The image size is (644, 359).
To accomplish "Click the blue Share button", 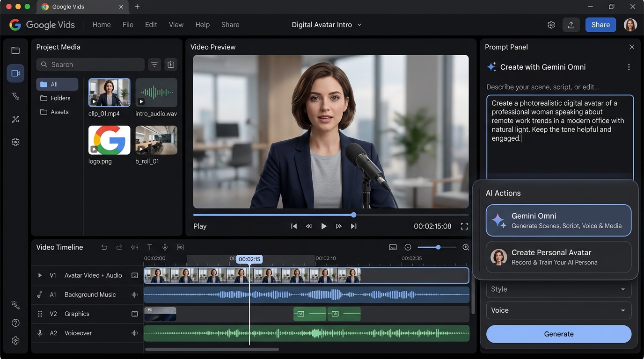I will (600, 25).
